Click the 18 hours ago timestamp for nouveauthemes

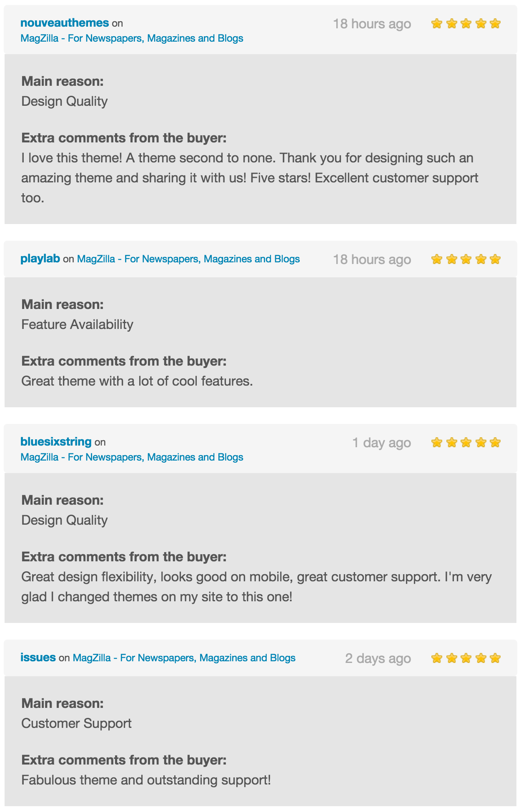click(372, 24)
